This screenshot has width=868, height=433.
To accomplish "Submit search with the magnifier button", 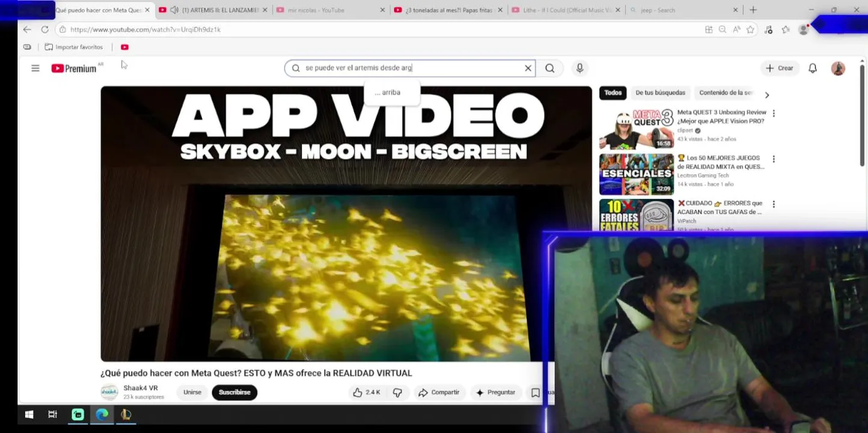I will 549,69.
